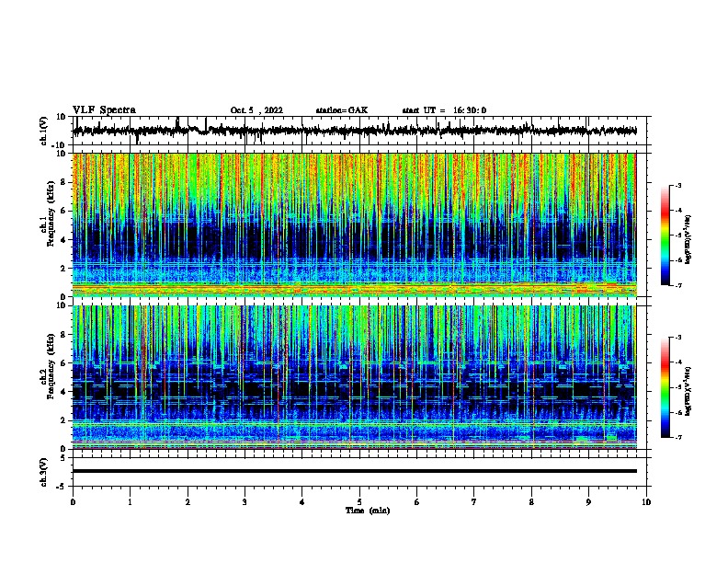728x563 pixels.
Task: Click the "5" tick on ch.3(V) axis
Action: pyautogui.click(x=63, y=458)
